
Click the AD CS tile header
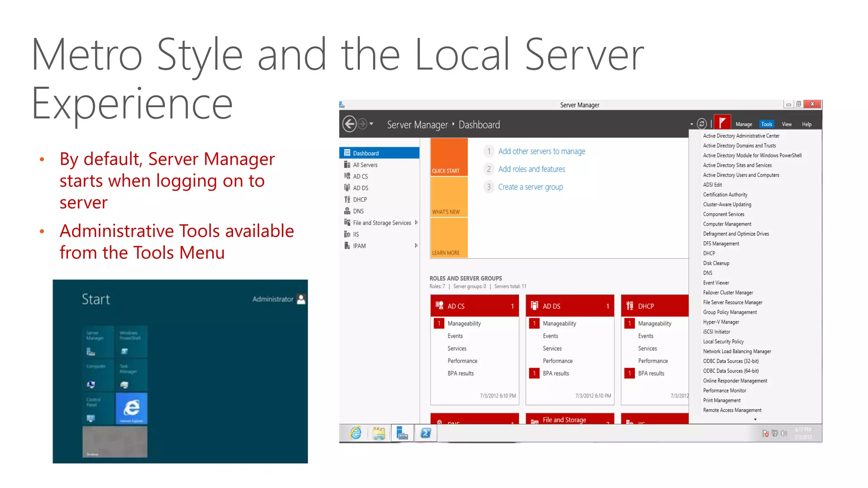pyautogui.click(x=475, y=306)
